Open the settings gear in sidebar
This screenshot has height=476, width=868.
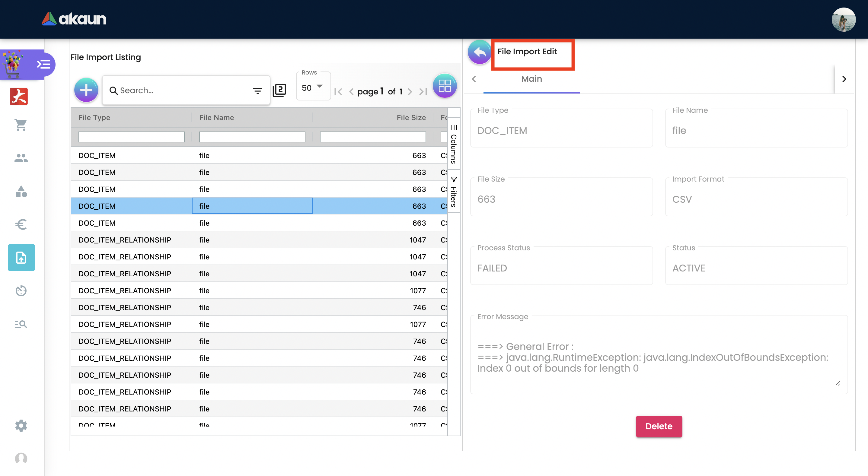pos(21,425)
